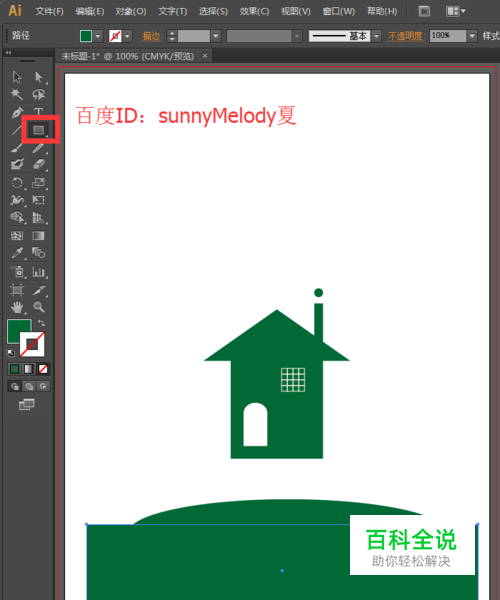
Task: Select the Hand tool
Action: pyautogui.click(x=17, y=307)
